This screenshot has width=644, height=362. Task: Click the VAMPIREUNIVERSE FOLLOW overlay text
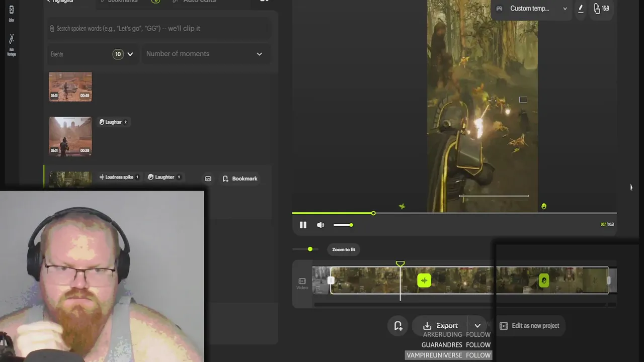coord(448,355)
